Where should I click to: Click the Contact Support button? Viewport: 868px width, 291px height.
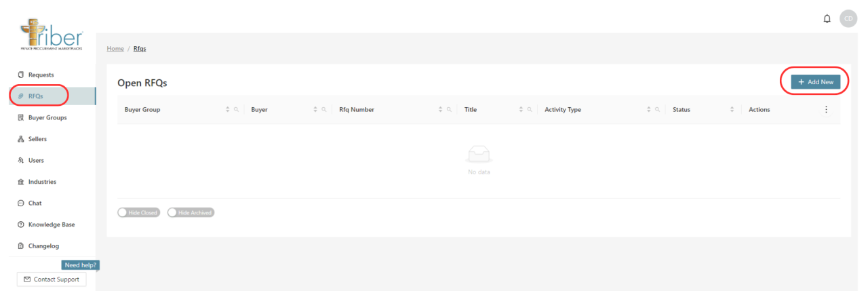[x=52, y=279]
